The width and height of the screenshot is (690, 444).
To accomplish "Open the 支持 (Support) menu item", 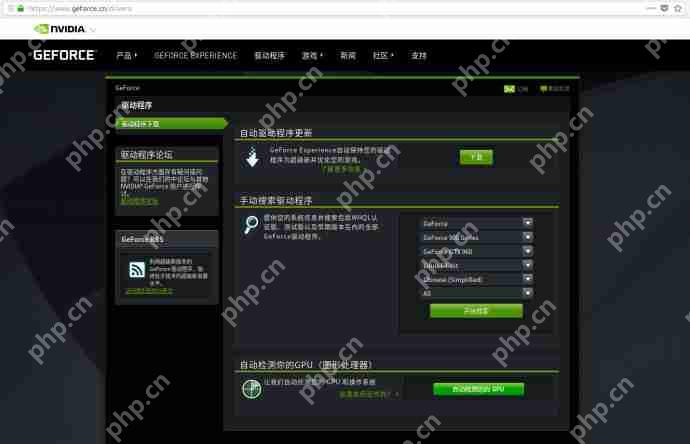I will 418,55.
